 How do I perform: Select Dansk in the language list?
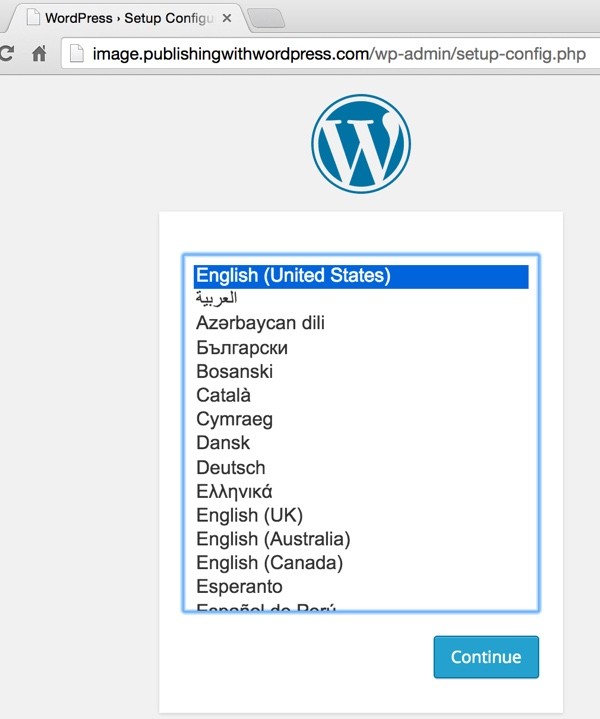[361, 443]
